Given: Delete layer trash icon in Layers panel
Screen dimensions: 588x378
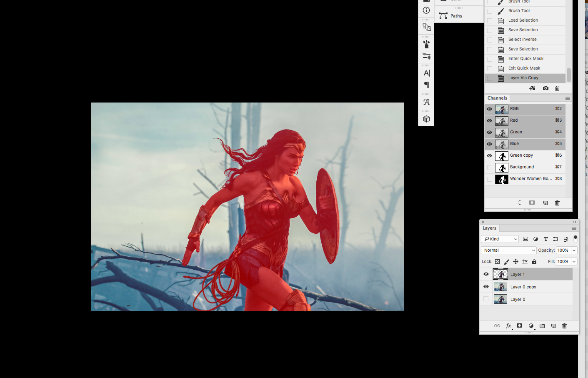Looking at the screenshot, I should (564, 326).
